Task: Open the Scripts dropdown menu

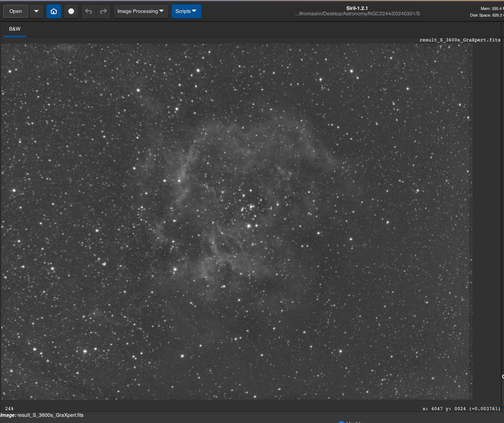Action: (x=186, y=11)
